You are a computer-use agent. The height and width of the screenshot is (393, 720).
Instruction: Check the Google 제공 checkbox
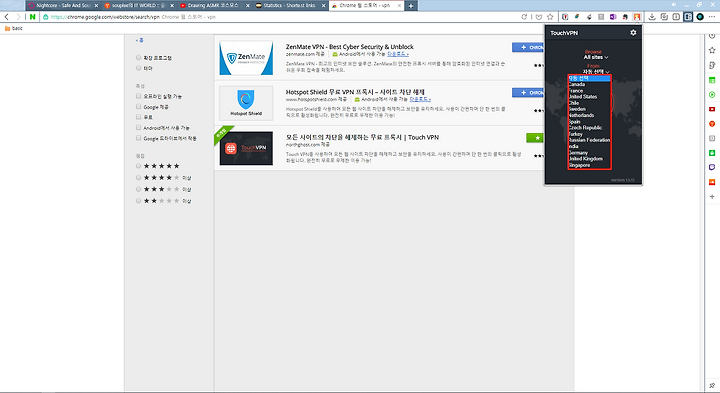(138, 107)
